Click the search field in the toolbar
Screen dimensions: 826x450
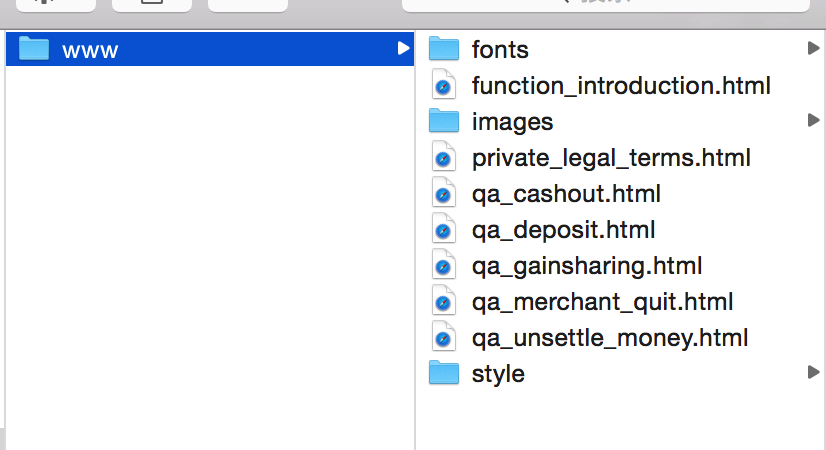click(605, 4)
